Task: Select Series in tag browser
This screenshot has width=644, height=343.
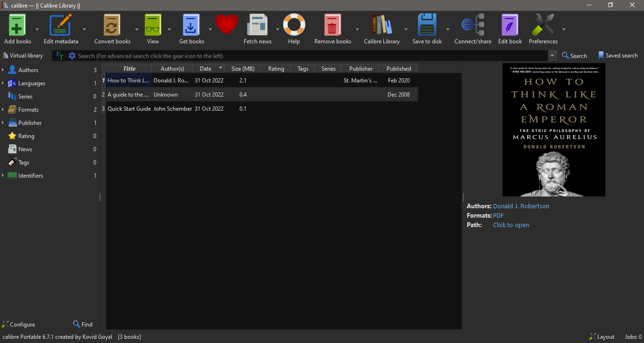Action: point(25,96)
